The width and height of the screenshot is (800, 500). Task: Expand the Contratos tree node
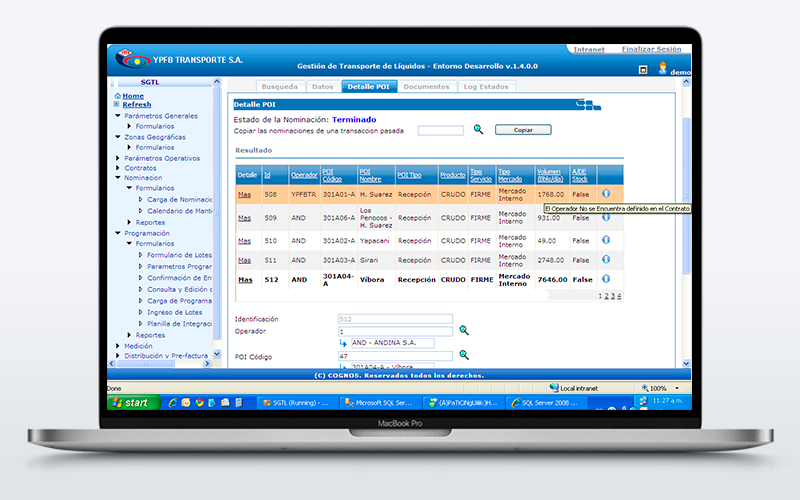[x=118, y=168]
